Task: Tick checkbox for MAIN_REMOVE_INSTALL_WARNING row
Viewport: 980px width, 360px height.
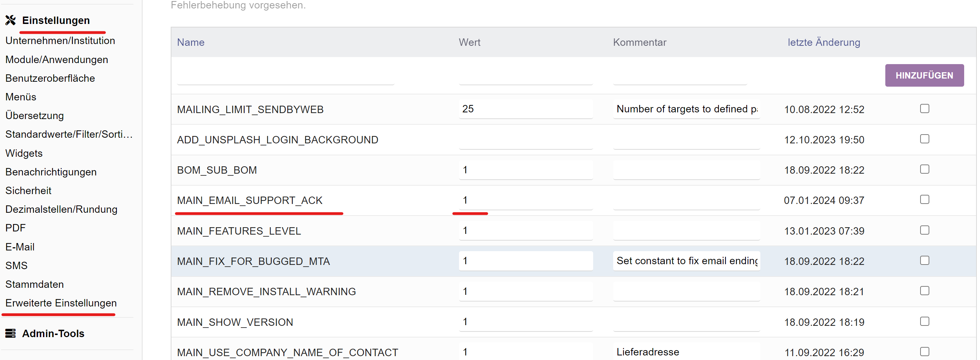Action: click(x=924, y=291)
